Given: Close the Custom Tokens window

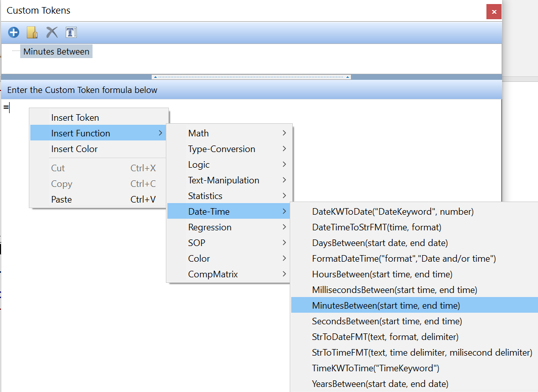Looking at the screenshot, I should tap(494, 12).
